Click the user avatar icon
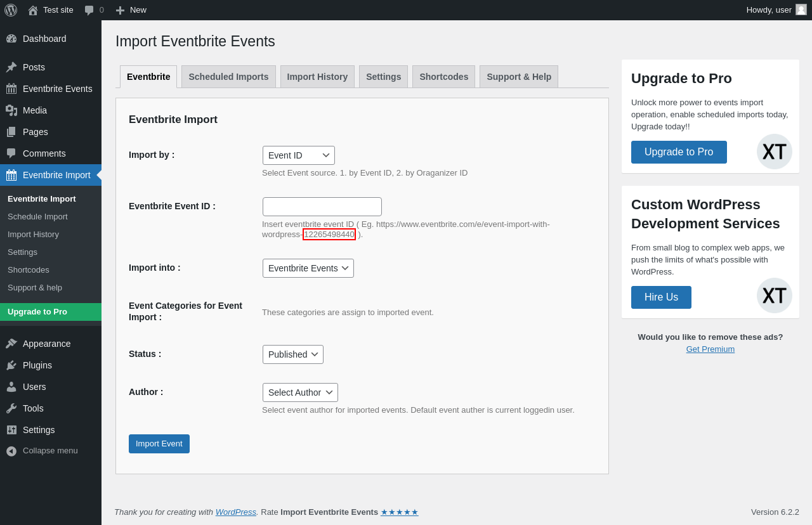The width and height of the screenshot is (812, 525). [x=801, y=10]
